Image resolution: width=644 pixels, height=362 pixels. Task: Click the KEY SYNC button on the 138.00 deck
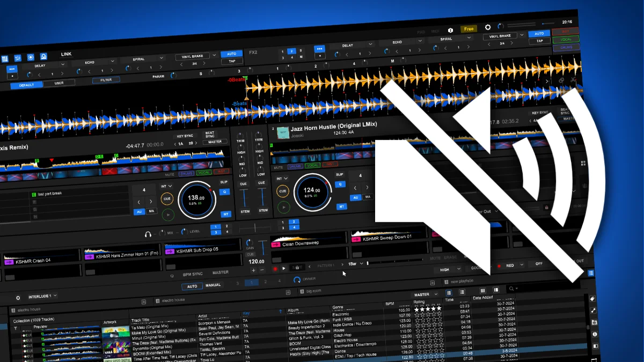pos(185,136)
